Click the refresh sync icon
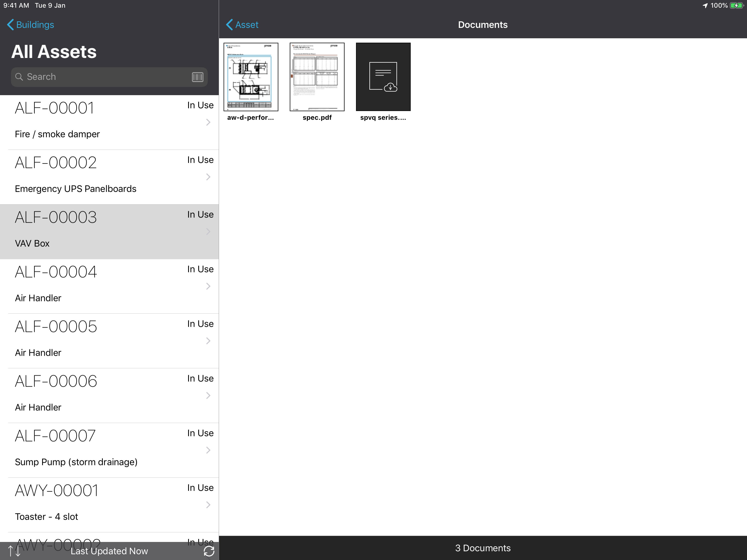The width and height of the screenshot is (747, 560). (209, 551)
